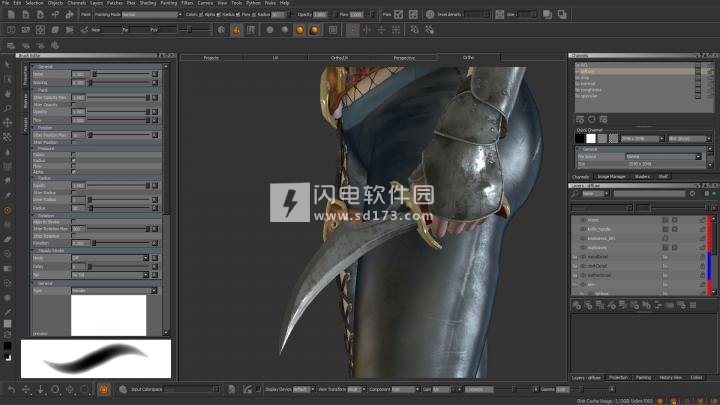Open the 8bit (Byte) depth dropdown

(x=690, y=139)
